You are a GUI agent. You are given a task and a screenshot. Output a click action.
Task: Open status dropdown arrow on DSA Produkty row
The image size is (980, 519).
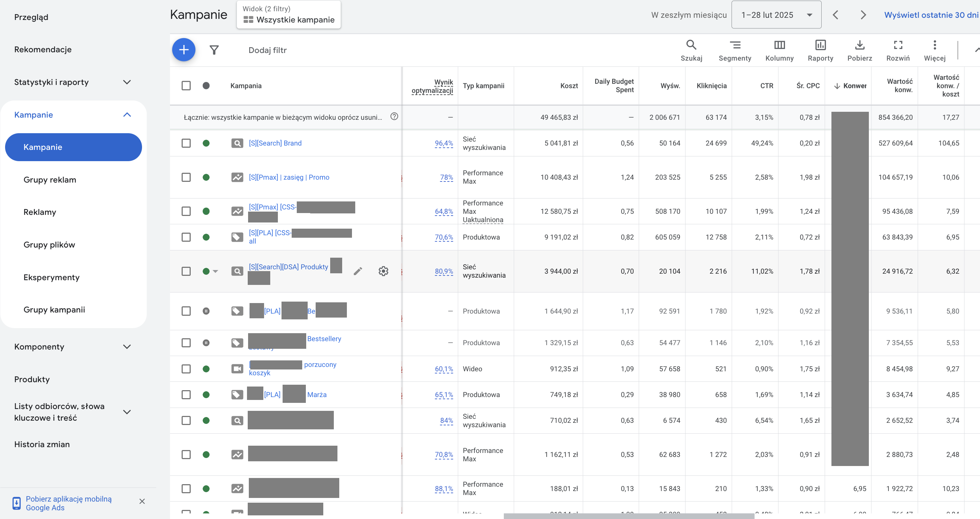click(215, 271)
